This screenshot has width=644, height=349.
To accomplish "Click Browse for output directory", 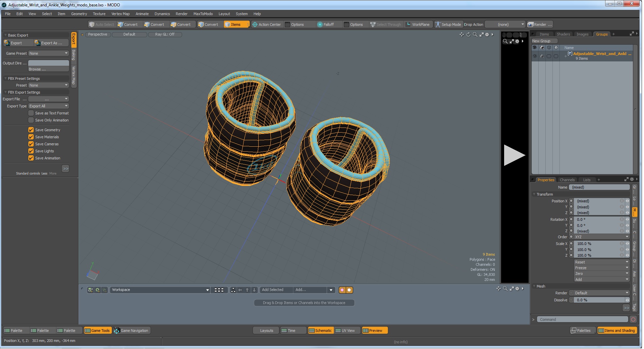I will pyautogui.click(x=49, y=69).
